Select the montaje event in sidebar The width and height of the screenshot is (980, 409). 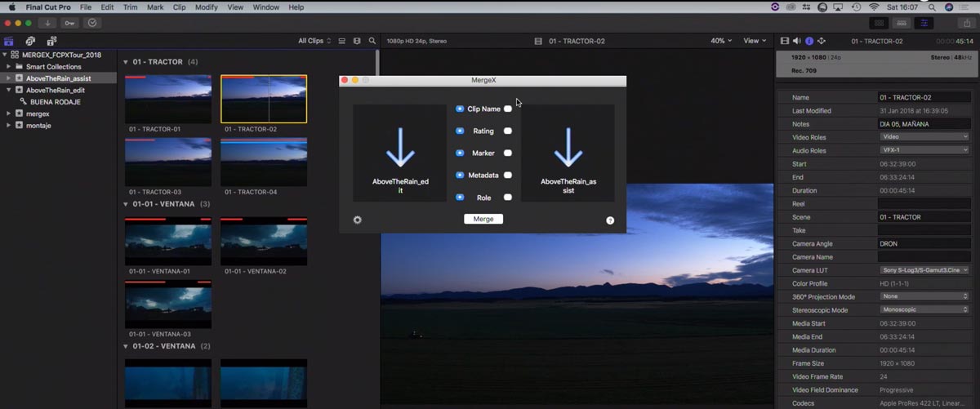(x=39, y=125)
